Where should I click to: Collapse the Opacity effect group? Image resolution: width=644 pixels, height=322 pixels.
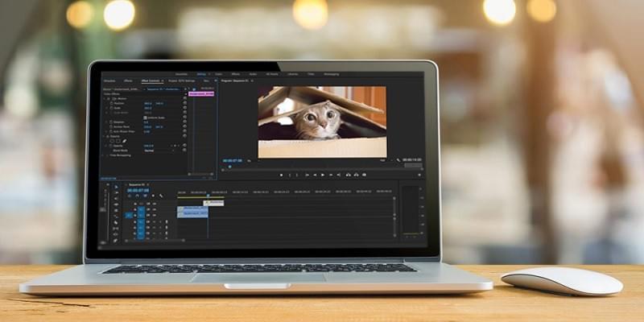[x=105, y=136]
